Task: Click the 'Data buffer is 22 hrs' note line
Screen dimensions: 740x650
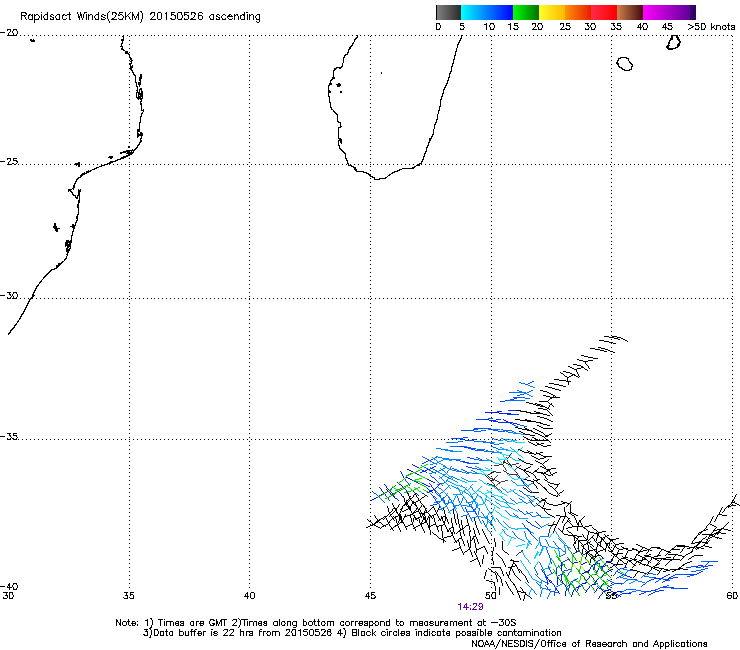Action: pyautogui.click(x=352, y=633)
